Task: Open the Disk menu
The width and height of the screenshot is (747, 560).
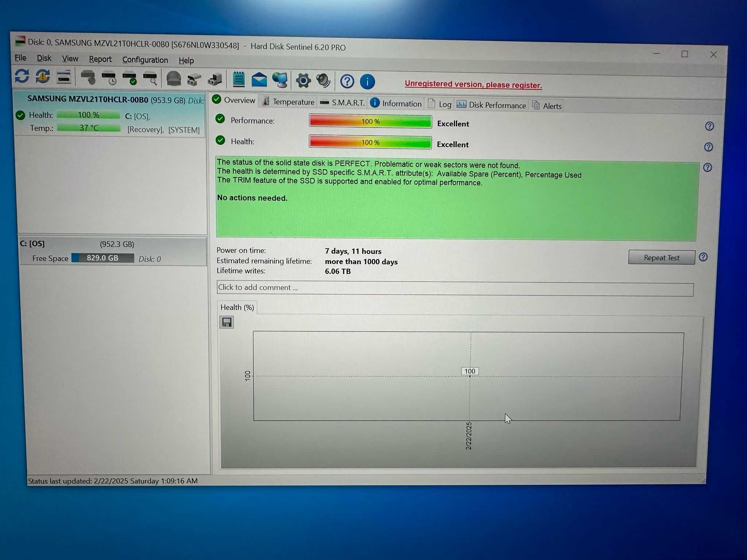Action: [x=44, y=58]
